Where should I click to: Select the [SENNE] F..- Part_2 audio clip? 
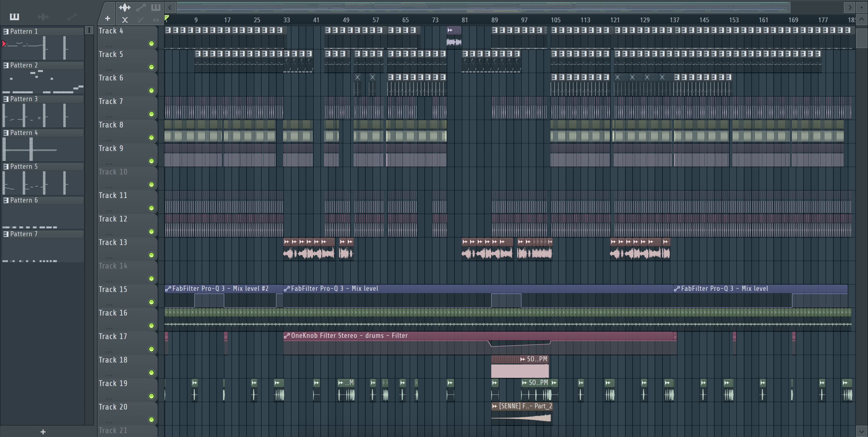[x=522, y=414]
